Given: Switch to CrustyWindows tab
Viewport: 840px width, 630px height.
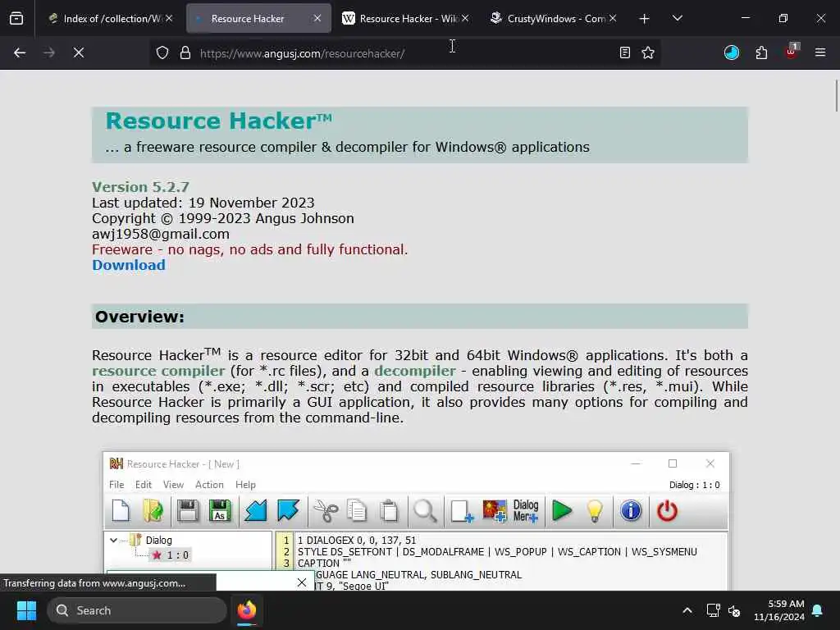Looking at the screenshot, I should pyautogui.click(x=554, y=18).
